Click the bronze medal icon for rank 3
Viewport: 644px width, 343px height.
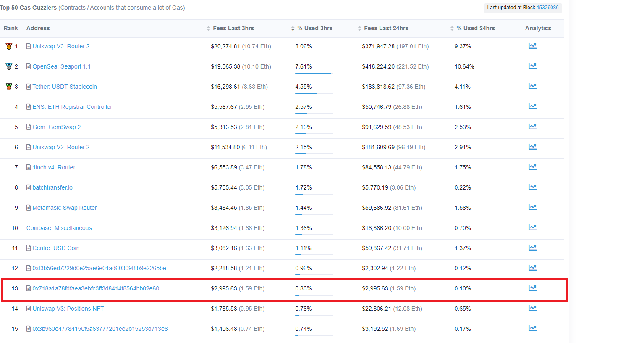(x=9, y=87)
